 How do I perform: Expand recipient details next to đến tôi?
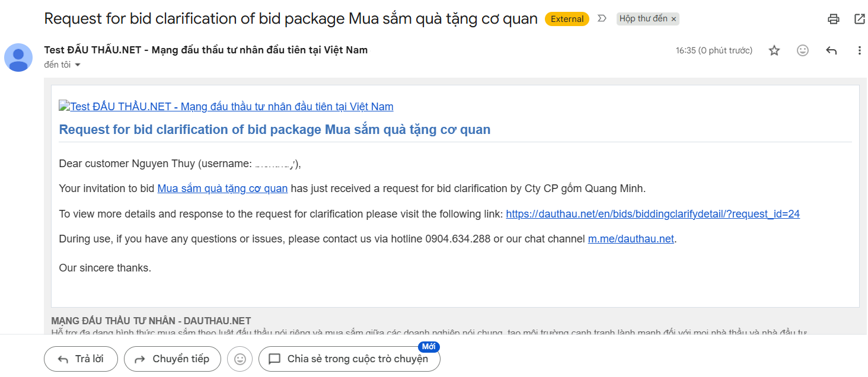pos(77,65)
